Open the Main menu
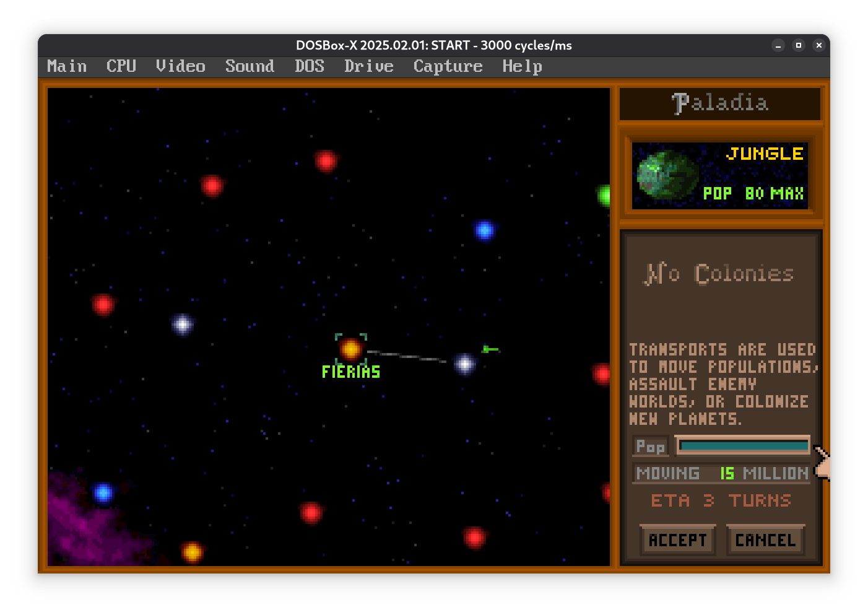Image resolution: width=868 pixels, height=615 pixels. pyautogui.click(x=67, y=66)
